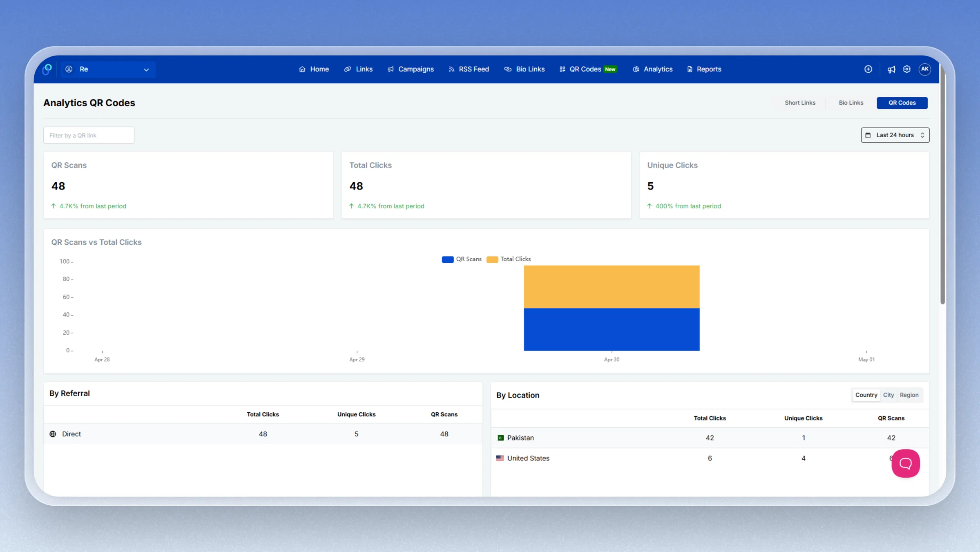Open the settings gear icon
Viewport: 980px width, 552px height.
click(x=907, y=69)
